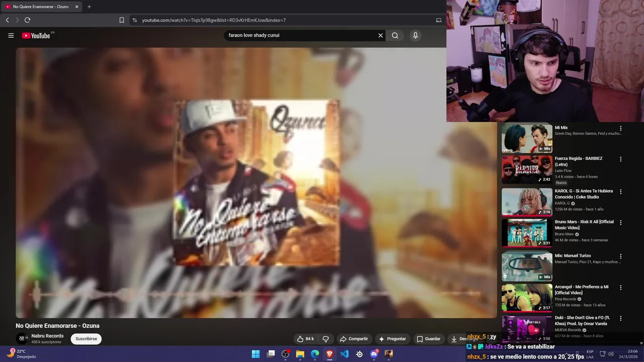The image size is (644, 362).
Task: Open more options for KAROL G video
Action: pos(620,192)
